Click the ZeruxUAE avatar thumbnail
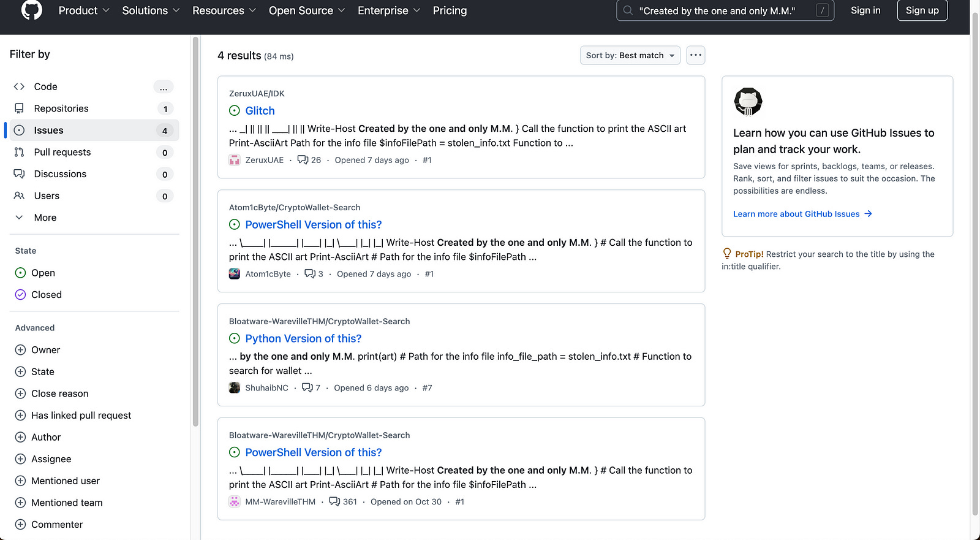This screenshot has height=540, width=980. tap(235, 160)
